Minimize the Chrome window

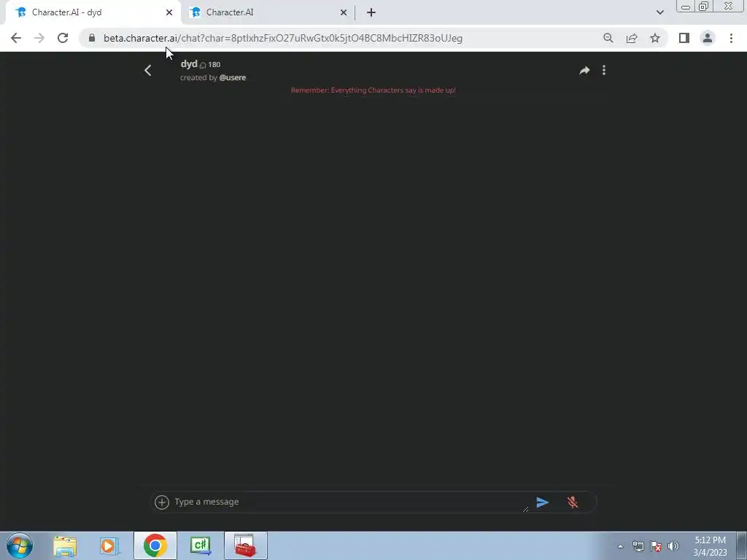pos(686,7)
